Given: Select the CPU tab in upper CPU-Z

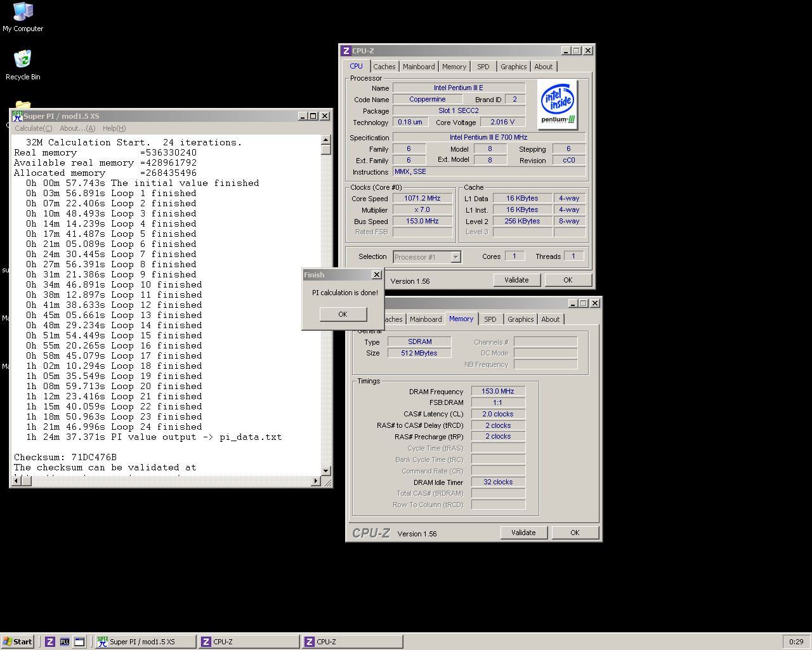Looking at the screenshot, I should coord(357,66).
